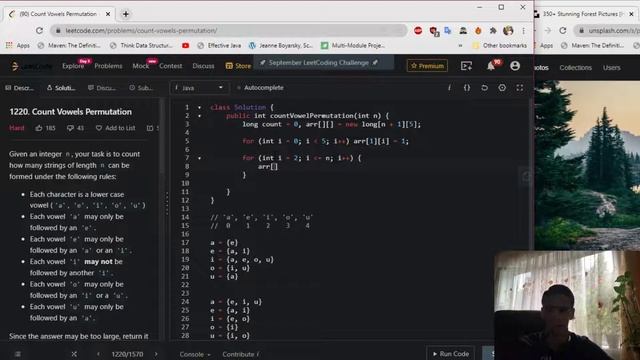
Task: Click the editor info icon
Action: (449, 88)
